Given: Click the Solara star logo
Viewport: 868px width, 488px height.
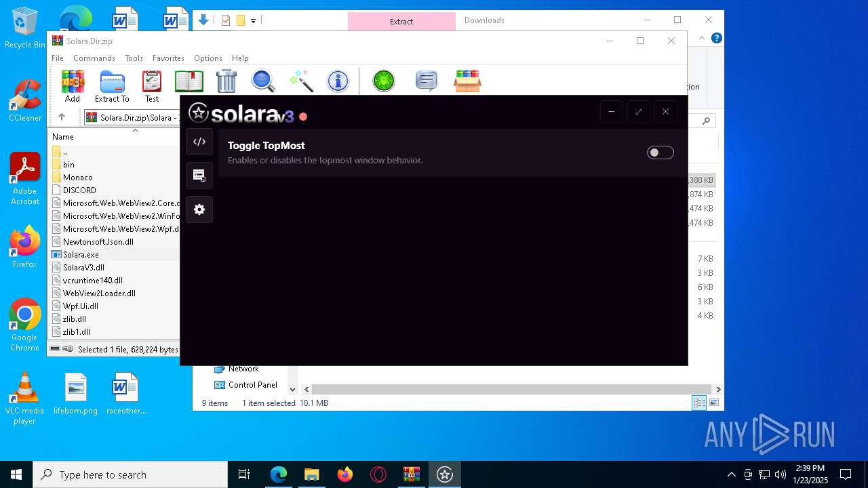Looking at the screenshot, I should (x=198, y=113).
